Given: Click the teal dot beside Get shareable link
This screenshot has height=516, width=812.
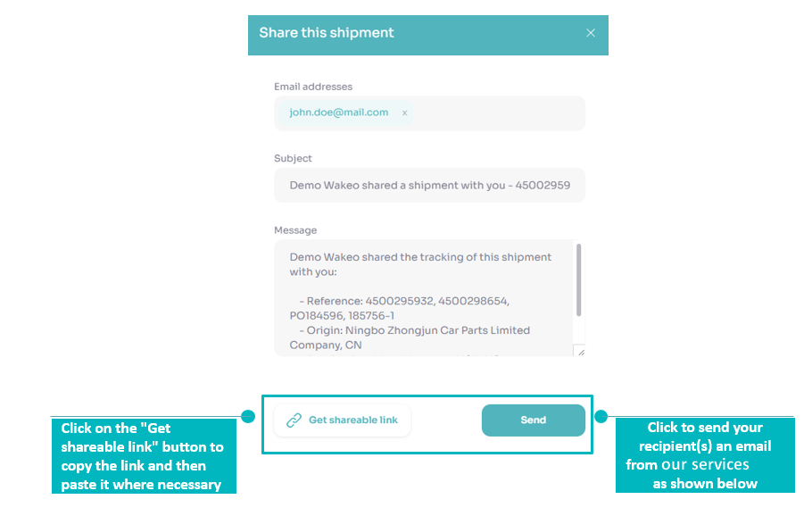Looking at the screenshot, I should pyautogui.click(x=248, y=417).
